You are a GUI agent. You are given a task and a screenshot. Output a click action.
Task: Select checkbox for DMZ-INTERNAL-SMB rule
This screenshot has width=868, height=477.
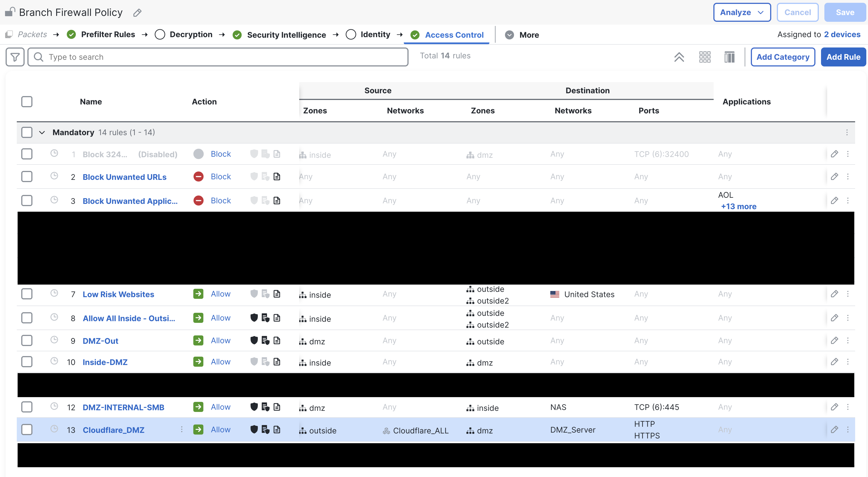click(27, 407)
